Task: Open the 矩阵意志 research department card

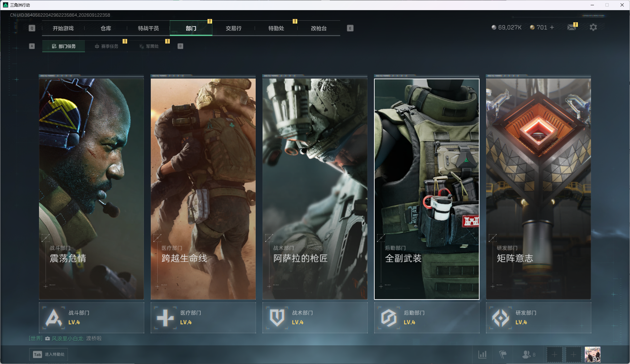Action: [x=539, y=189]
